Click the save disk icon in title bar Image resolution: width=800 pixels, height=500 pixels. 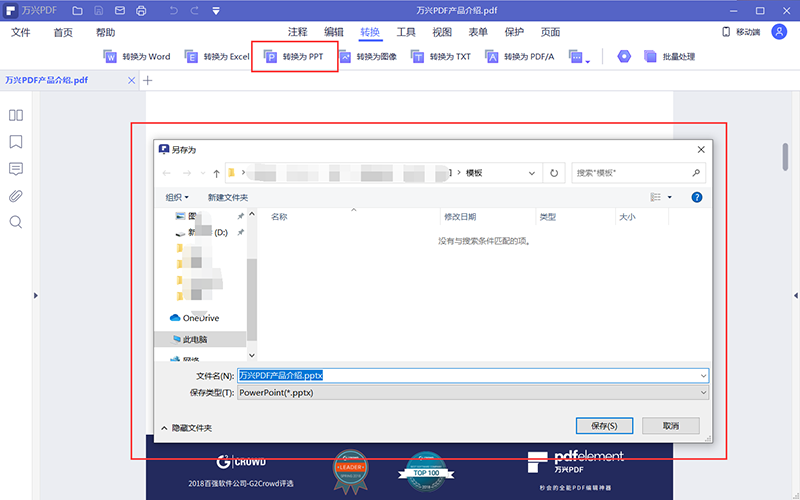click(99, 11)
